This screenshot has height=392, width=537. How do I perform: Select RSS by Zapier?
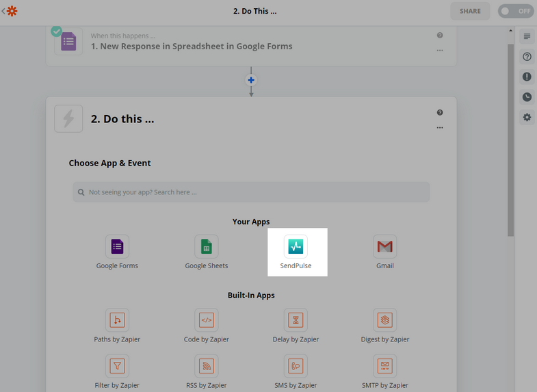point(206,371)
